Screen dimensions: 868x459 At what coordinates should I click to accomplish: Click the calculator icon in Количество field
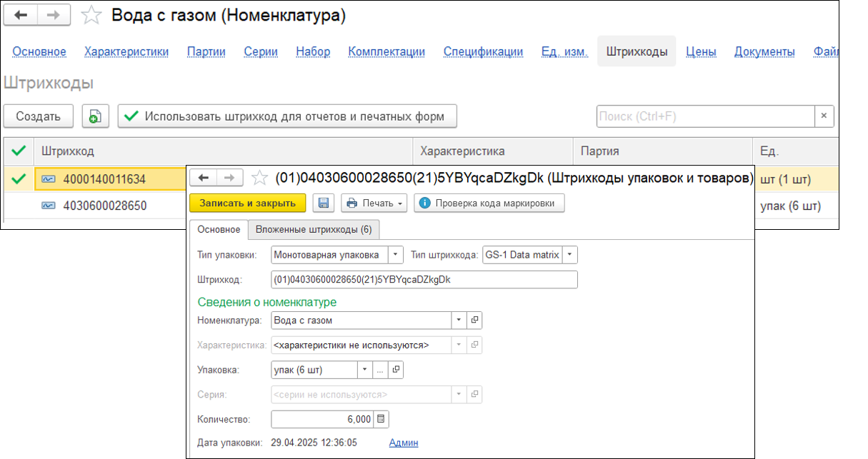pyautogui.click(x=381, y=419)
